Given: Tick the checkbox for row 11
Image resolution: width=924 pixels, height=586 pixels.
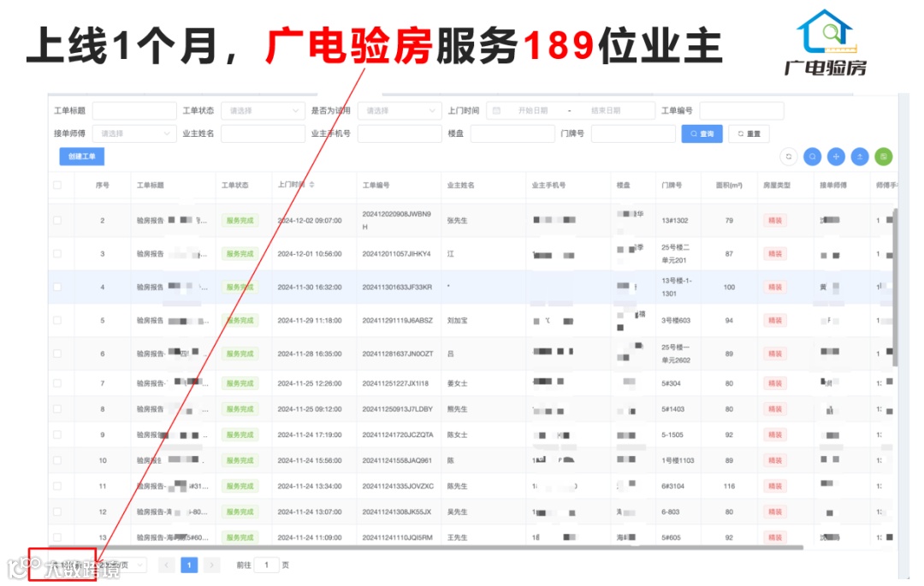Looking at the screenshot, I should coord(57,487).
